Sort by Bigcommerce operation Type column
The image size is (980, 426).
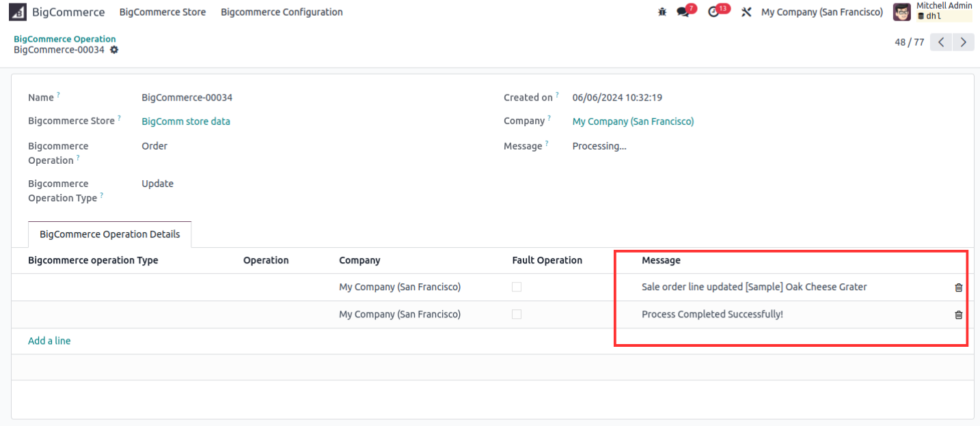pyautogui.click(x=93, y=261)
